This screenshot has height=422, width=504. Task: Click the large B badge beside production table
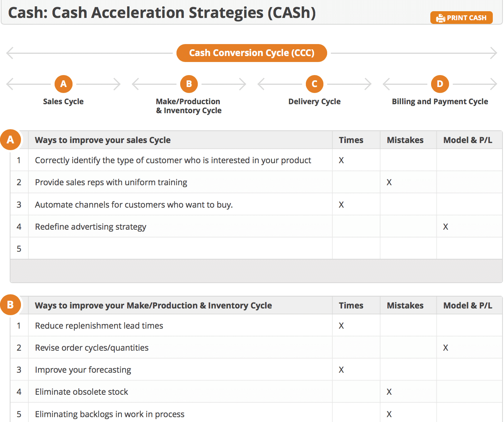pos(10,305)
